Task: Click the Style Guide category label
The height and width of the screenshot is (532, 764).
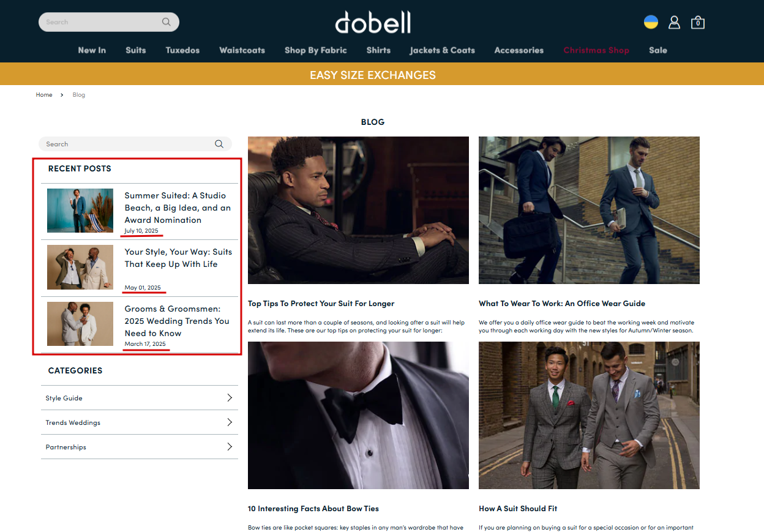Action: click(64, 398)
